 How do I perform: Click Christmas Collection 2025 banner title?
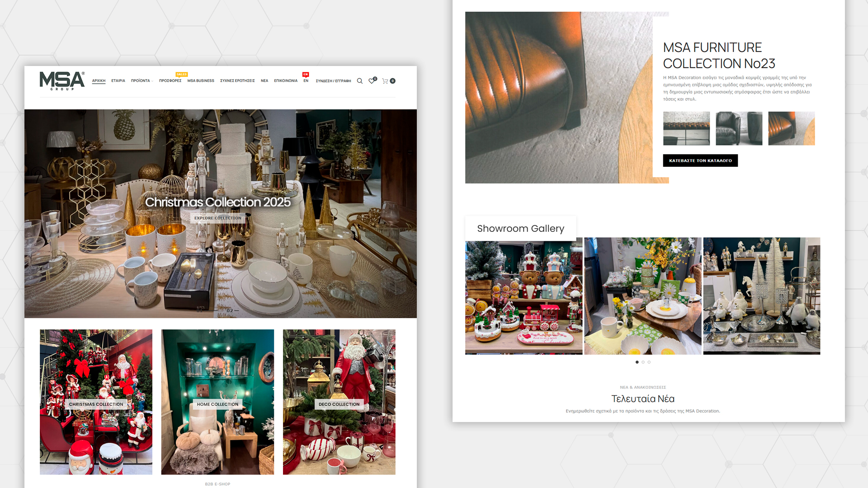pyautogui.click(x=218, y=202)
